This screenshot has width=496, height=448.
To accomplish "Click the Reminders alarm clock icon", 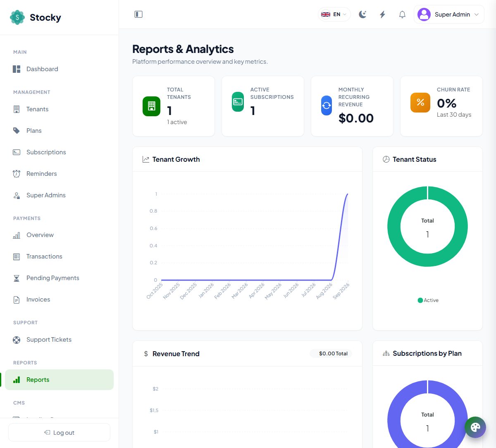I will [17, 174].
